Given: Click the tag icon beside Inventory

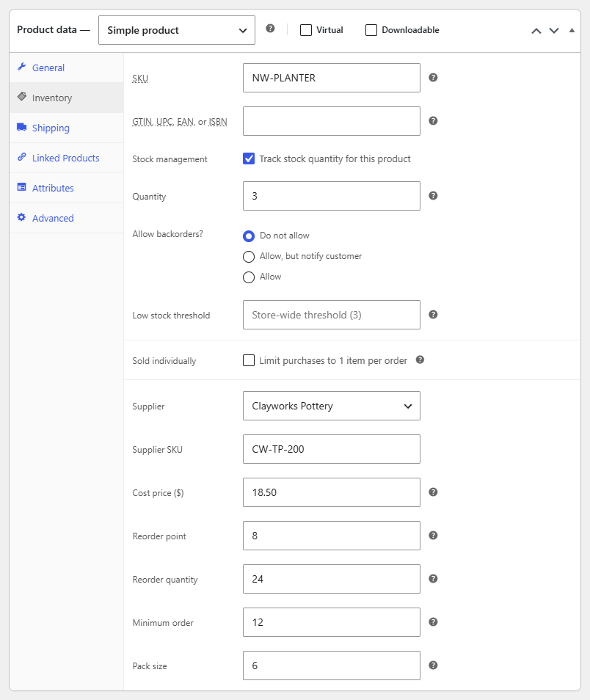Looking at the screenshot, I should click(21, 96).
